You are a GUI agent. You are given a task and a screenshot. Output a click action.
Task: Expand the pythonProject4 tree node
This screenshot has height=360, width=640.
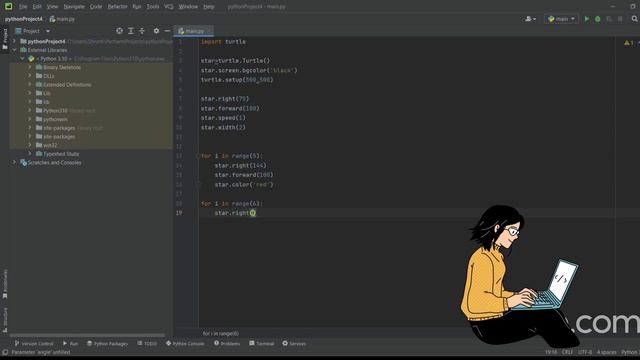pyautogui.click(x=14, y=41)
